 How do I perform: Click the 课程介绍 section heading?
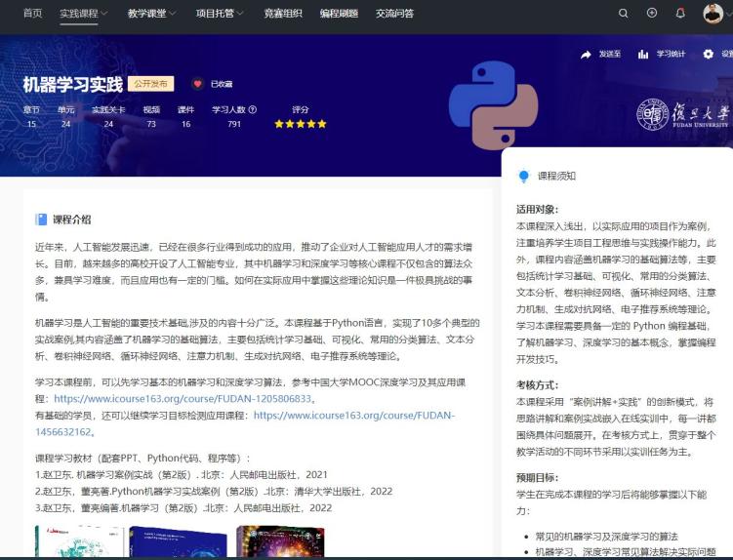[72, 220]
